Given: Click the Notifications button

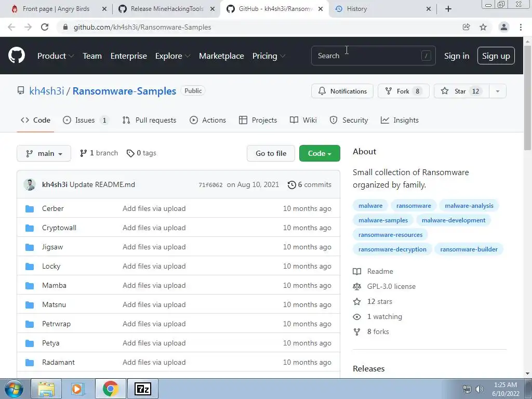Looking at the screenshot, I should tap(342, 91).
